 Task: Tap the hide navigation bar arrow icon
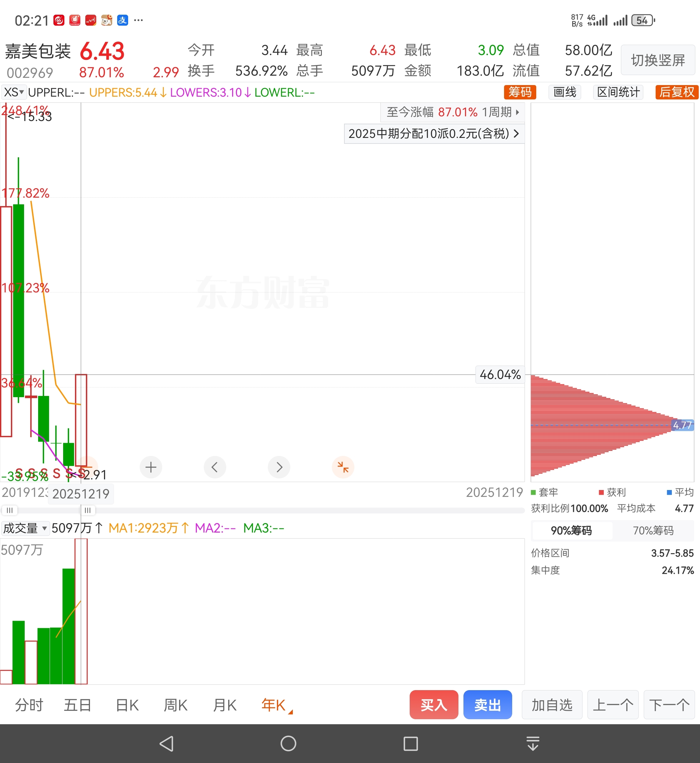point(532,743)
